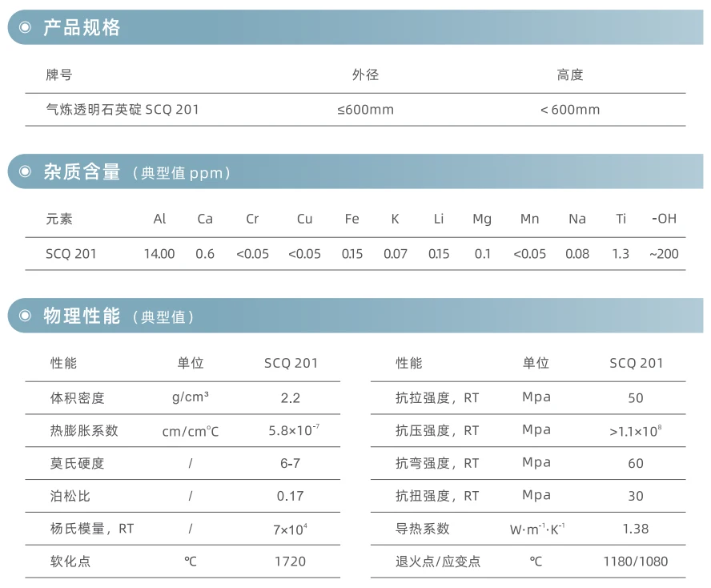711x588 pixels.
Task: Select the 5.8×10⁻⁷ expansion value
Action: (x=294, y=429)
